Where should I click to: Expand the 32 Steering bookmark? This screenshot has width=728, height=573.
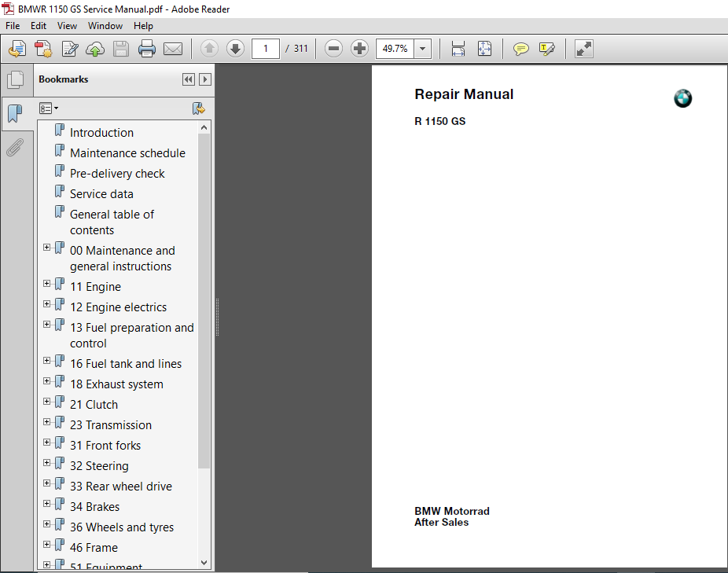[47, 462]
